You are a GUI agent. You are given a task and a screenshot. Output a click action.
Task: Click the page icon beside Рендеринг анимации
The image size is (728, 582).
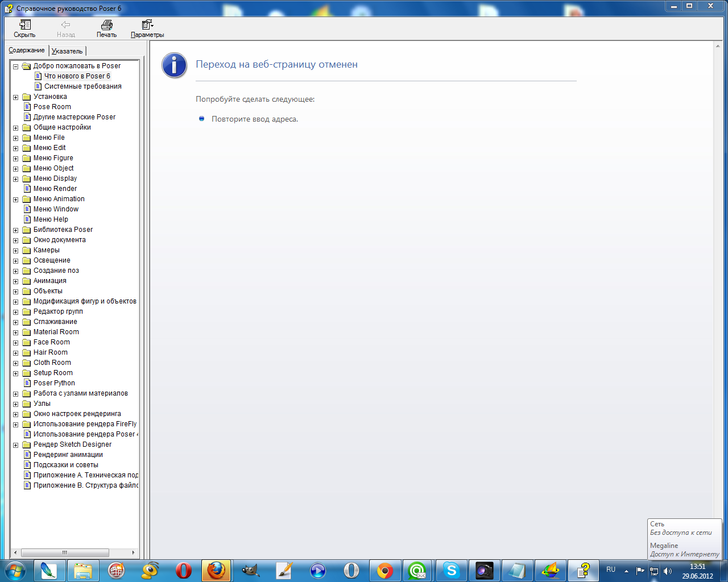tap(27, 455)
